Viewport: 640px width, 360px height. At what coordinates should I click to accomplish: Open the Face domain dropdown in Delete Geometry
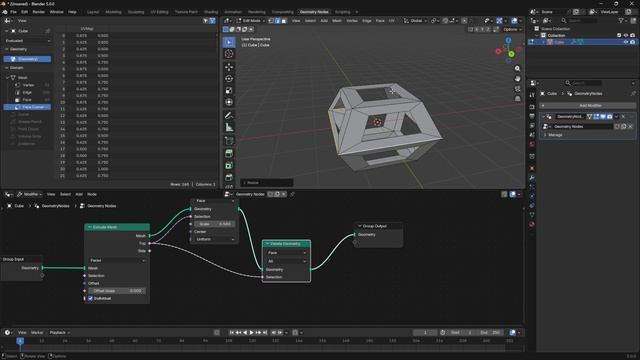click(286, 253)
